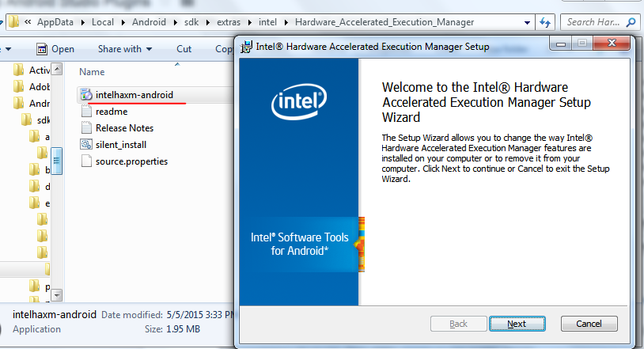This screenshot has width=644, height=349.
Task: Click sdk in the address breadcrumb
Action: point(191,22)
